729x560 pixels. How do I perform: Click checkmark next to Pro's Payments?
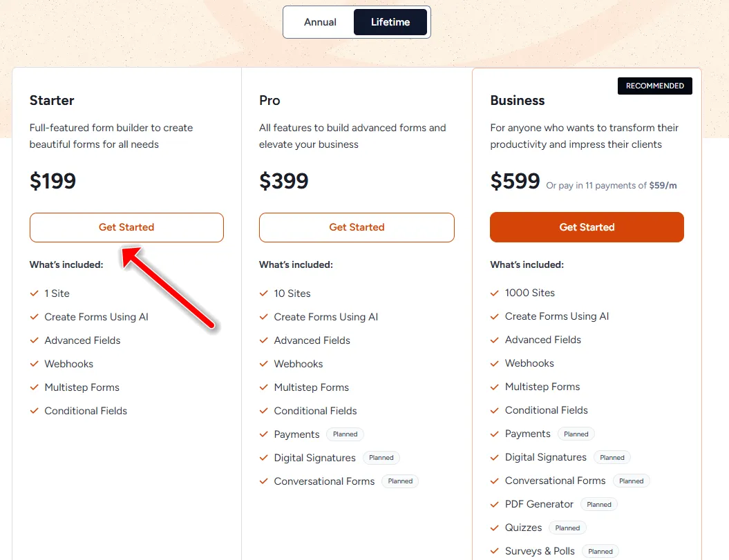click(263, 434)
